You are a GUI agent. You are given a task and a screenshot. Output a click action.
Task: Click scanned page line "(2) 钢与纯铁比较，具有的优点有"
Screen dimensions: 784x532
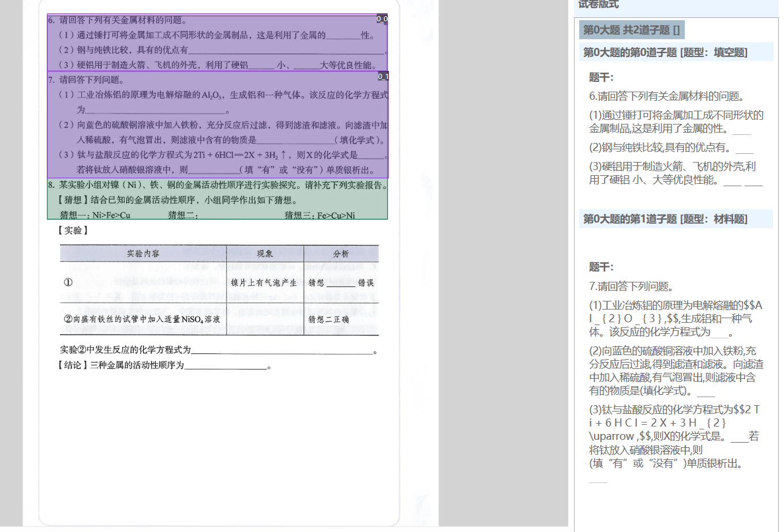click(223, 50)
